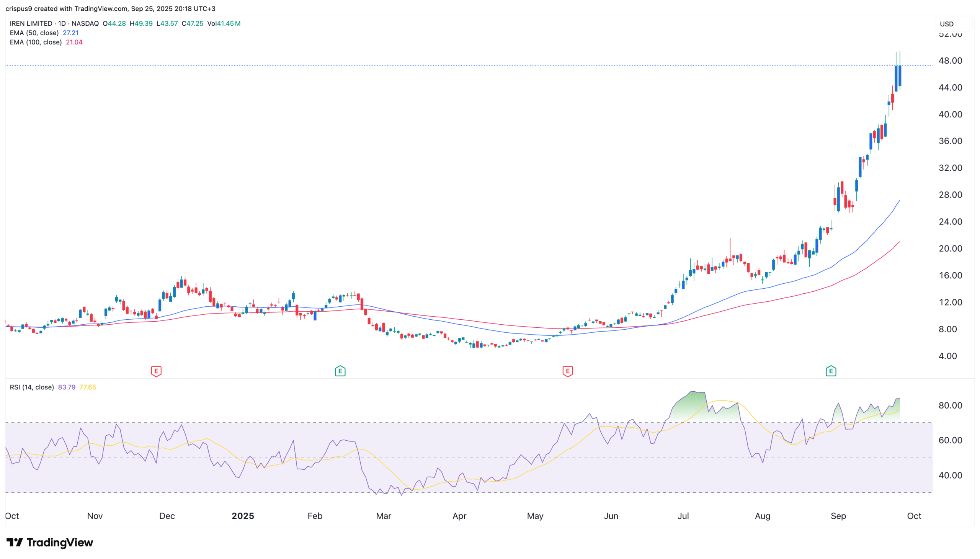The width and height of the screenshot is (980, 559).
Task: Click the dotted blue price level line
Action: tap(461, 65)
